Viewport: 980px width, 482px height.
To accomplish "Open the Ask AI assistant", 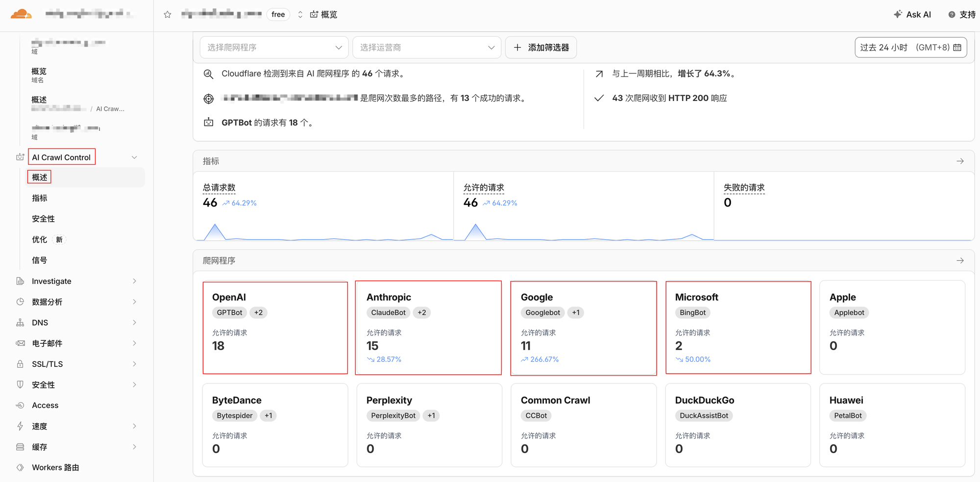I will coord(912,15).
